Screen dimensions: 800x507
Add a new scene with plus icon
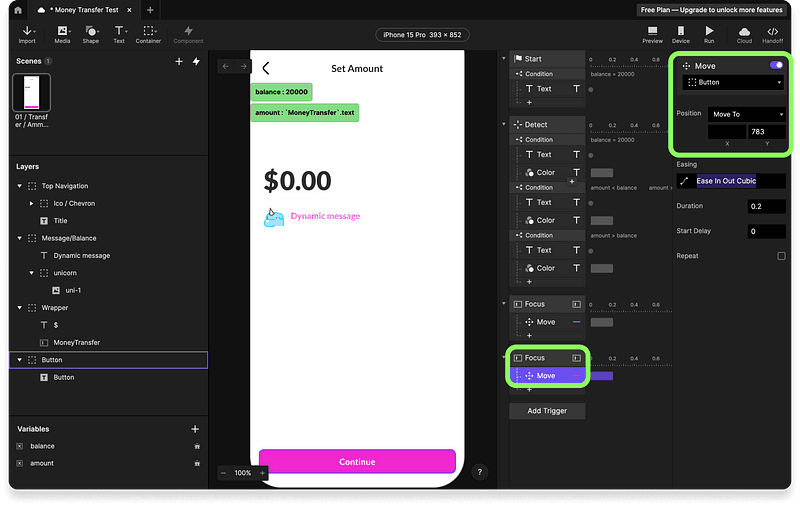[179, 61]
